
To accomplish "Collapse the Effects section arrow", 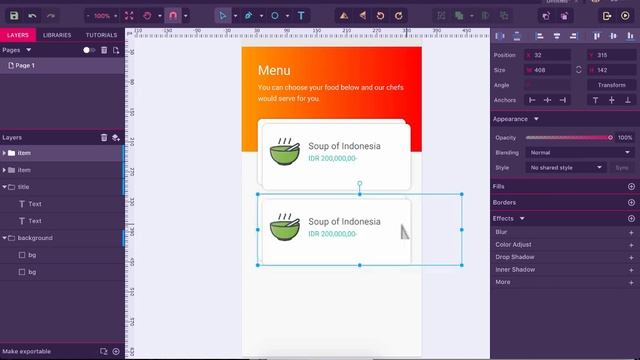I will (522, 219).
